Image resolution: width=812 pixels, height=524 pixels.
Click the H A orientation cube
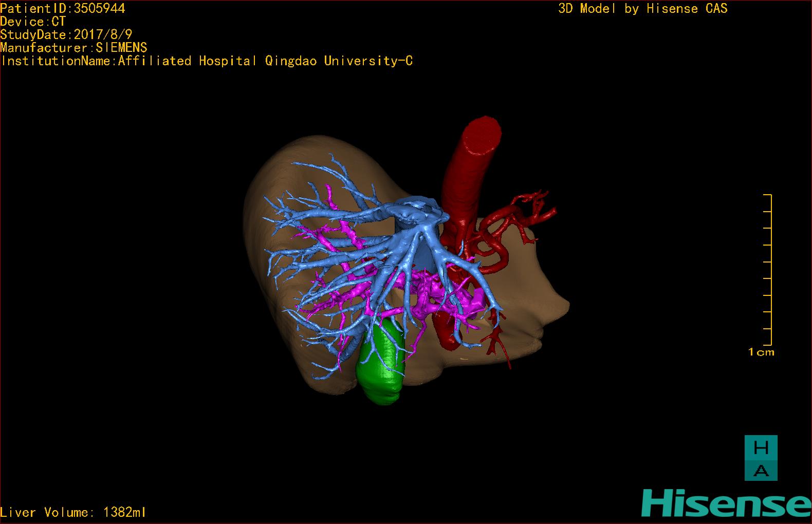coord(761,458)
